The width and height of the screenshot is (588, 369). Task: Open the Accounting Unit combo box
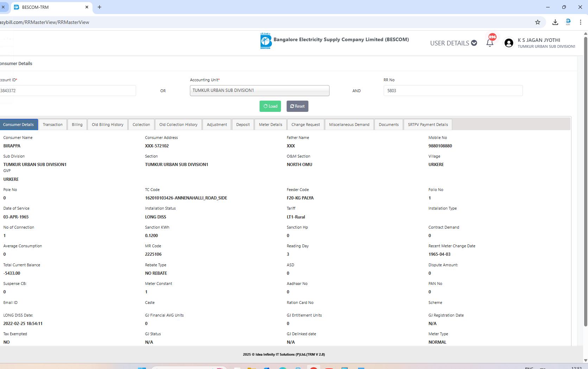click(x=260, y=90)
